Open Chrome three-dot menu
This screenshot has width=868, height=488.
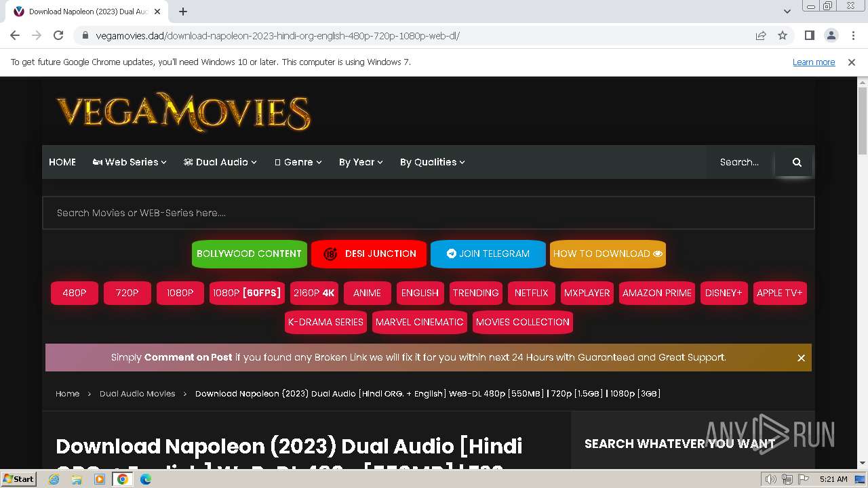click(x=853, y=35)
